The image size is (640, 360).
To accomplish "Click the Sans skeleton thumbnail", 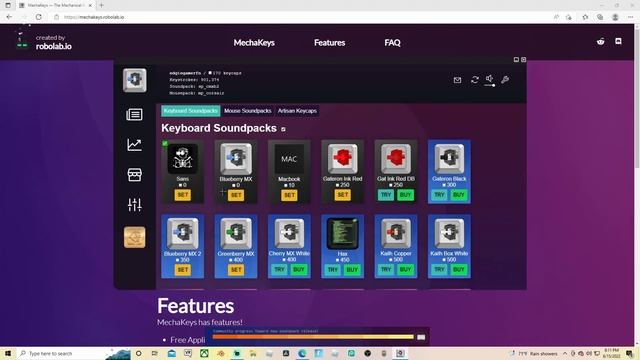I will 182,158.
